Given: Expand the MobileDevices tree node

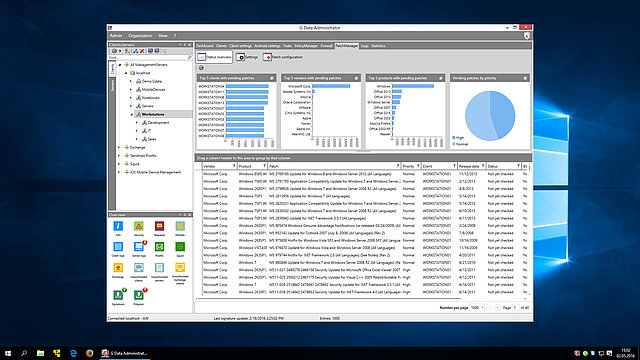Looking at the screenshot, I should [131, 89].
